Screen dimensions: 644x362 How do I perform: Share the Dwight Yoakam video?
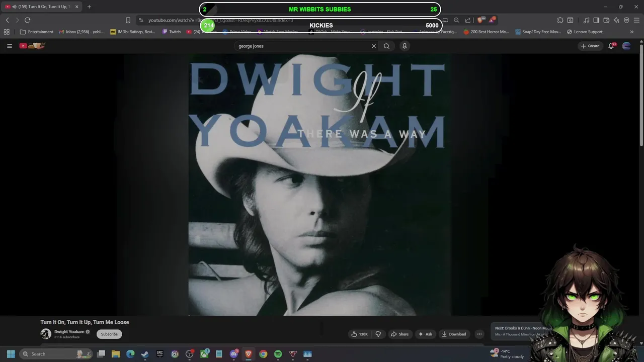399,334
